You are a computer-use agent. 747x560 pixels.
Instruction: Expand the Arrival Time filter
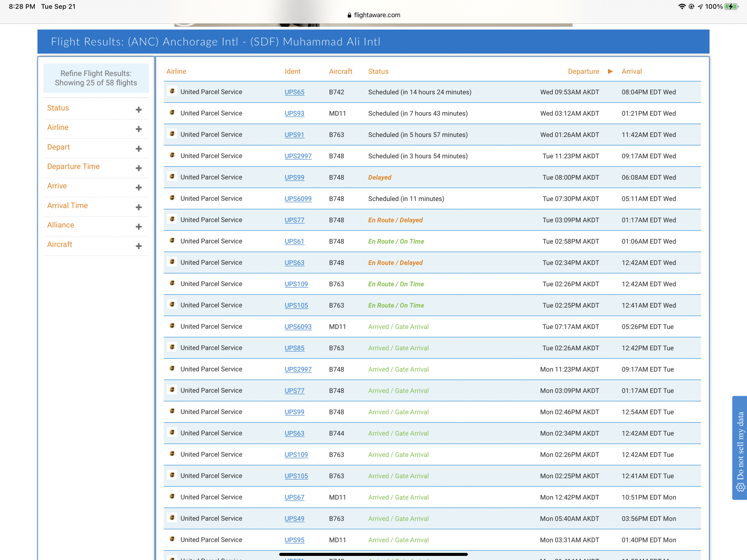pyautogui.click(x=139, y=207)
